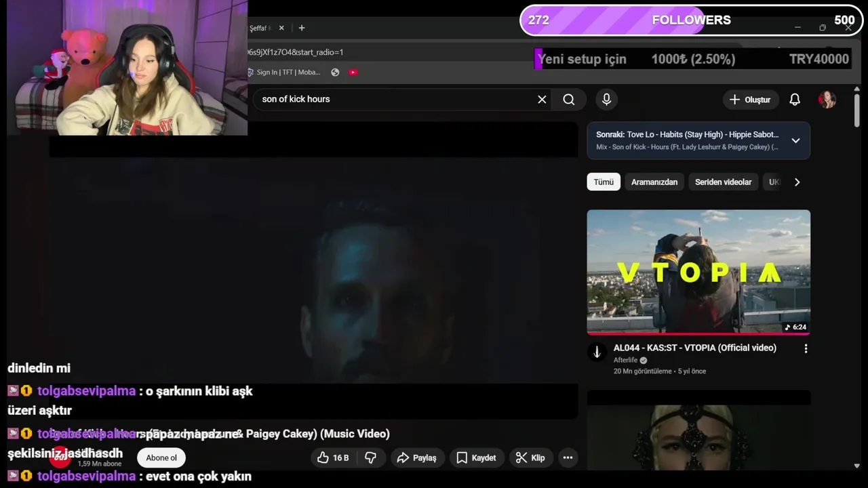Viewport: 868px width, 488px height.
Task: Open the globe bookmark in bookmarks bar
Action: (x=335, y=73)
